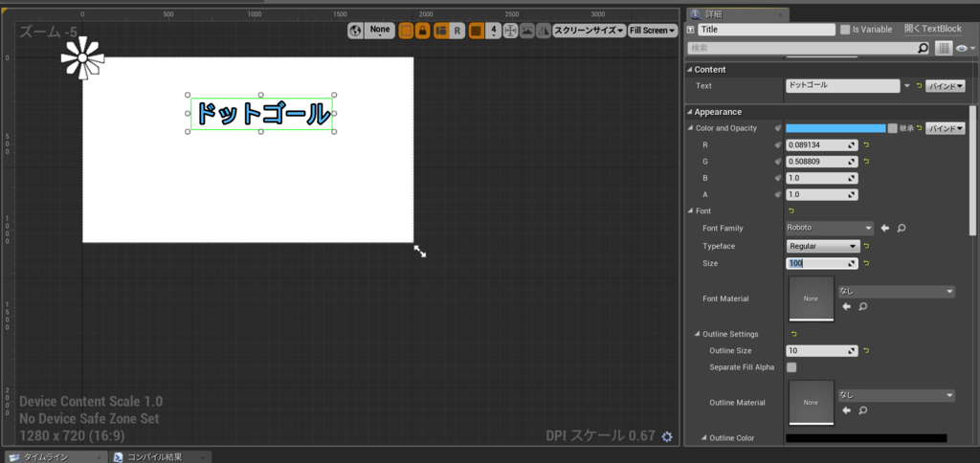980x463 pixels.
Task: Open the バインド dropdown for Text
Action: point(945,85)
